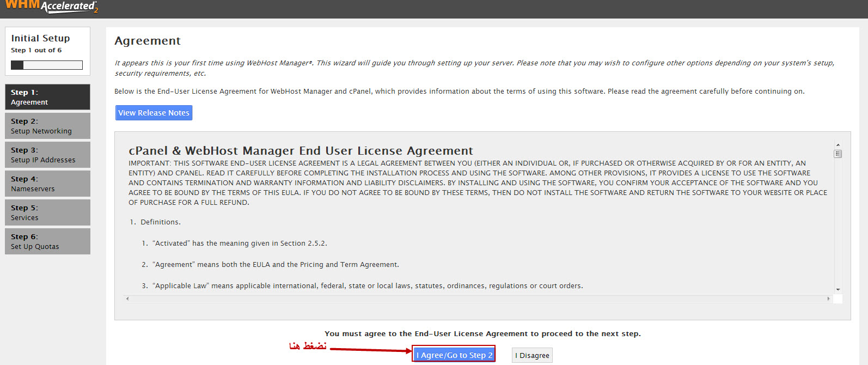
Task: Click the "You must agree" notice text
Action: click(482, 334)
